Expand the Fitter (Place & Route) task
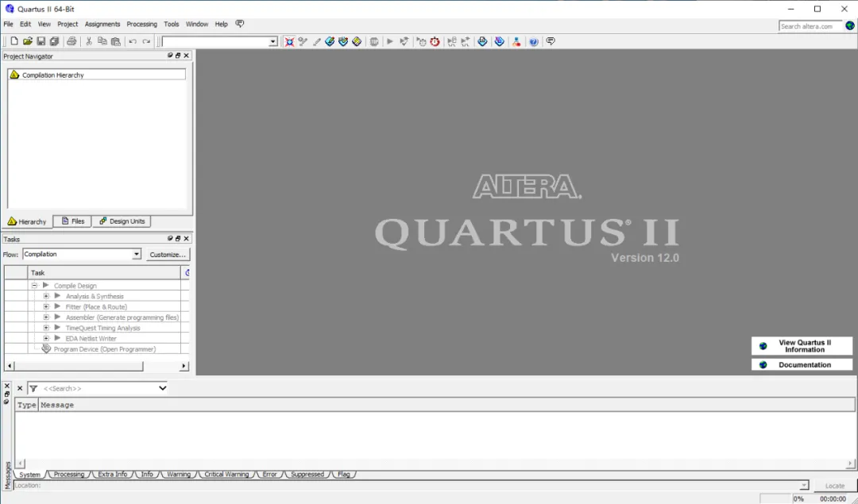 (46, 306)
